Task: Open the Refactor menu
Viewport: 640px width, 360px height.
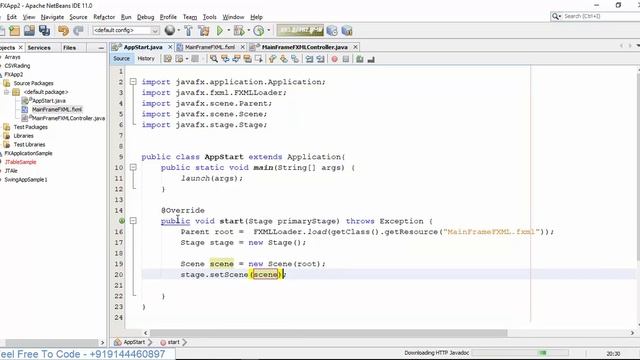Action: pos(104,17)
